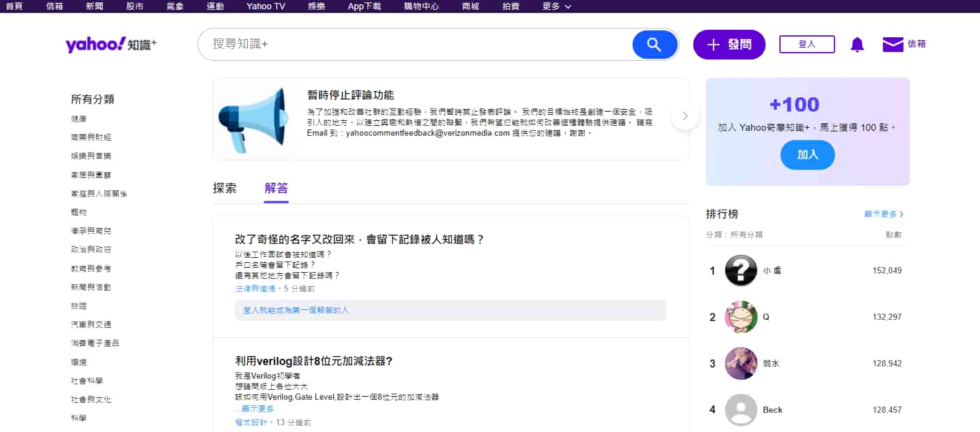980x432 pixels.
Task: Open 運動 in top navigation
Action: (215, 6)
